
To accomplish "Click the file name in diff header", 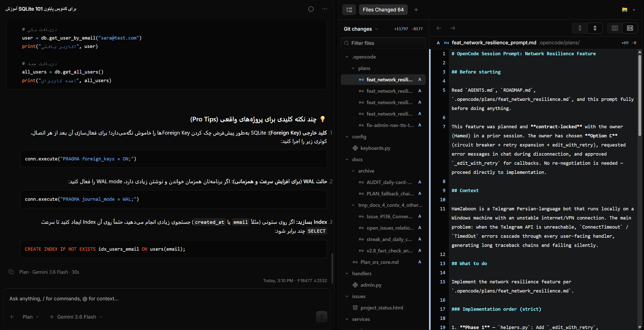I will 494,43.
